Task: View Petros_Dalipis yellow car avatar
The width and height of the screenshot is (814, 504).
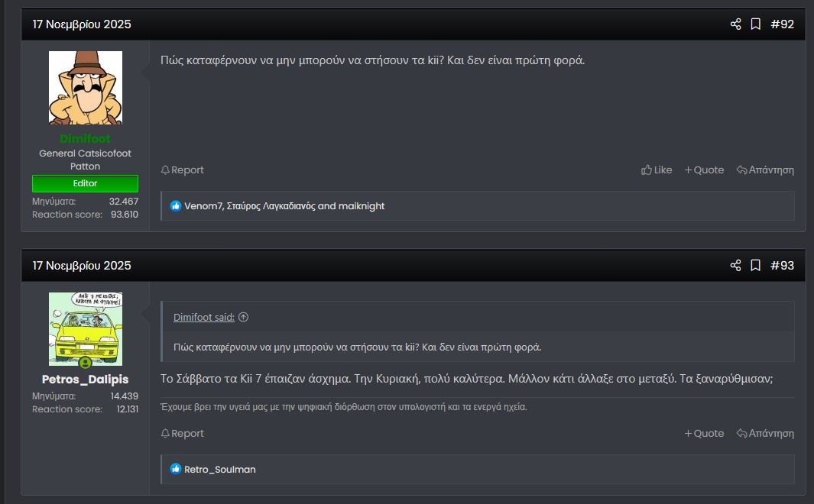Action: click(x=85, y=328)
